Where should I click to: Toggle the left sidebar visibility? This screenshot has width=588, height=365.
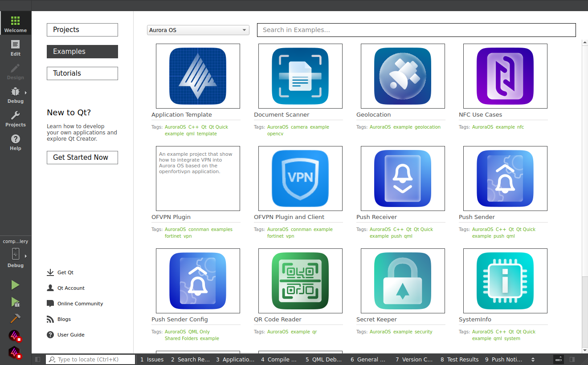tap(38, 359)
